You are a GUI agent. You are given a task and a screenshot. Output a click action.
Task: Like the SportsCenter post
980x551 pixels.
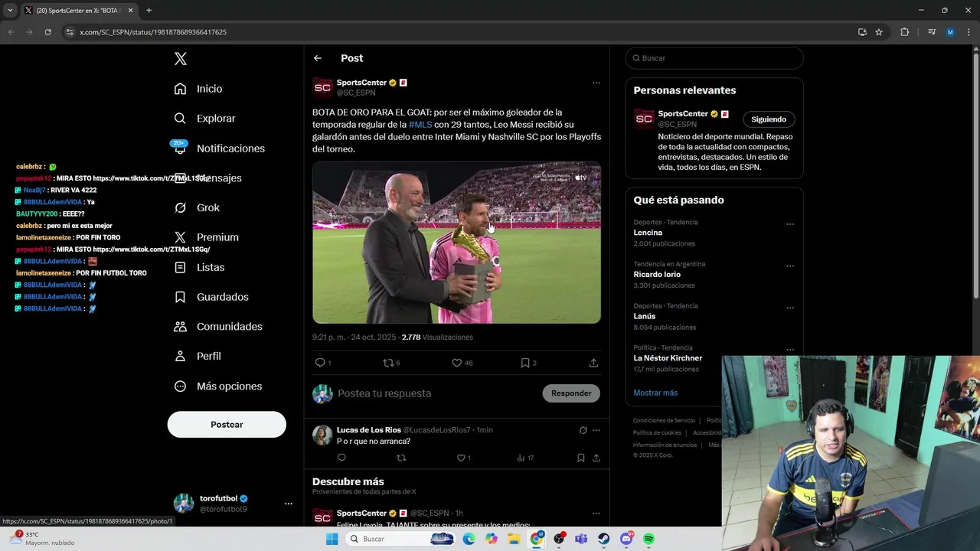pyautogui.click(x=457, y=363)
